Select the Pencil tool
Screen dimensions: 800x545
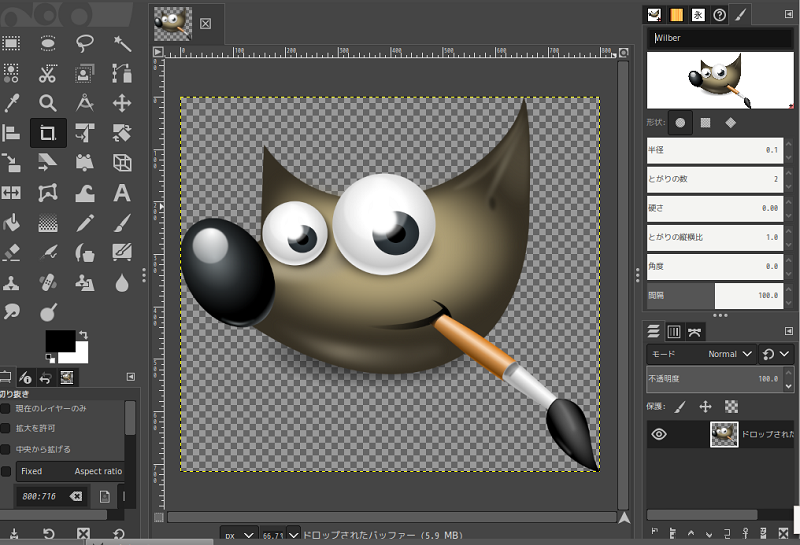85,223
